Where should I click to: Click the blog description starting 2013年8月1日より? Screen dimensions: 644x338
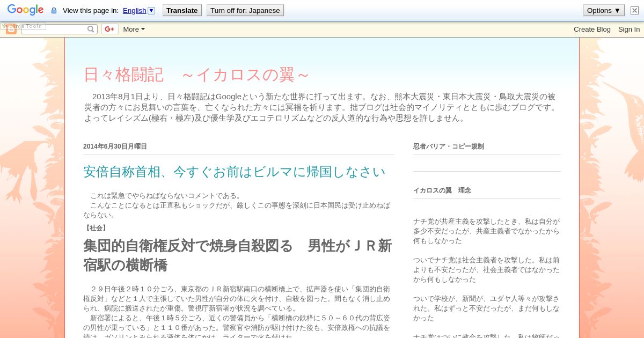(321, 107)
